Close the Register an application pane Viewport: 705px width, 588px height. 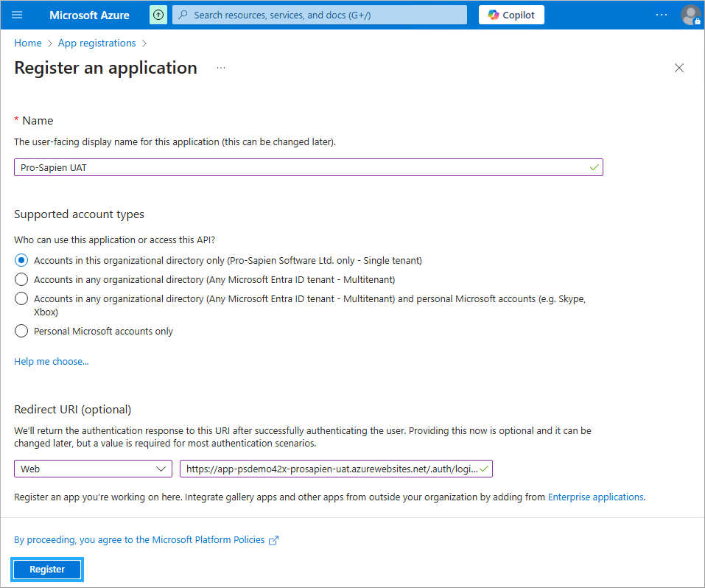[x=679, y=68]
